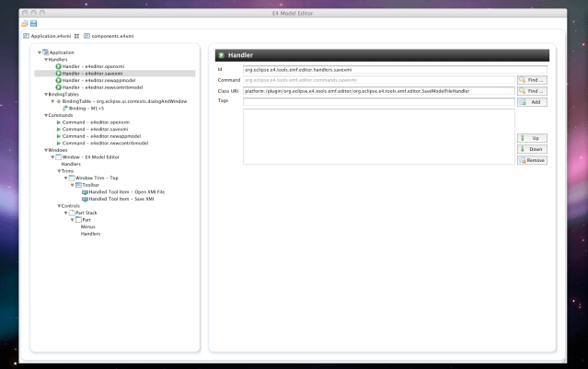Click the Binding M1+S key icon
Viewport: 588px width, 369px height.
65,108
